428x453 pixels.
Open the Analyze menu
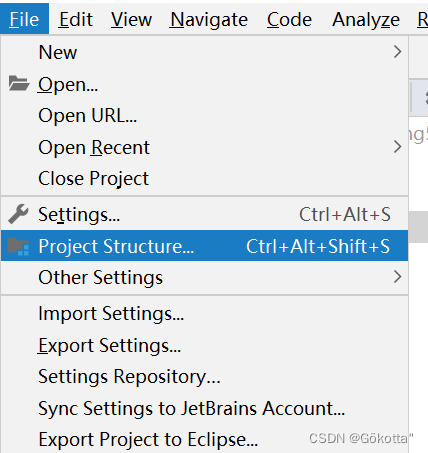pyautogui.click(x=366, y=19)
